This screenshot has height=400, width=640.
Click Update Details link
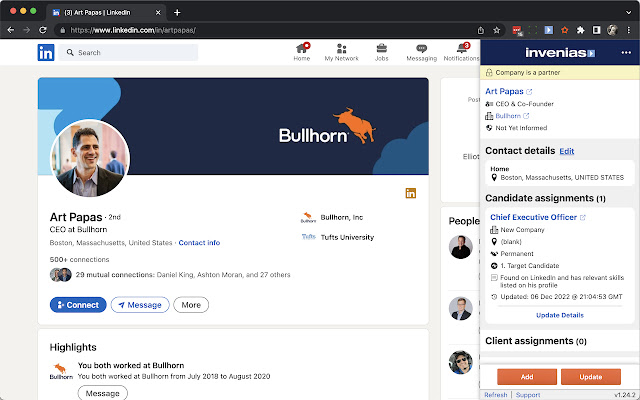[x=560, y=315]
